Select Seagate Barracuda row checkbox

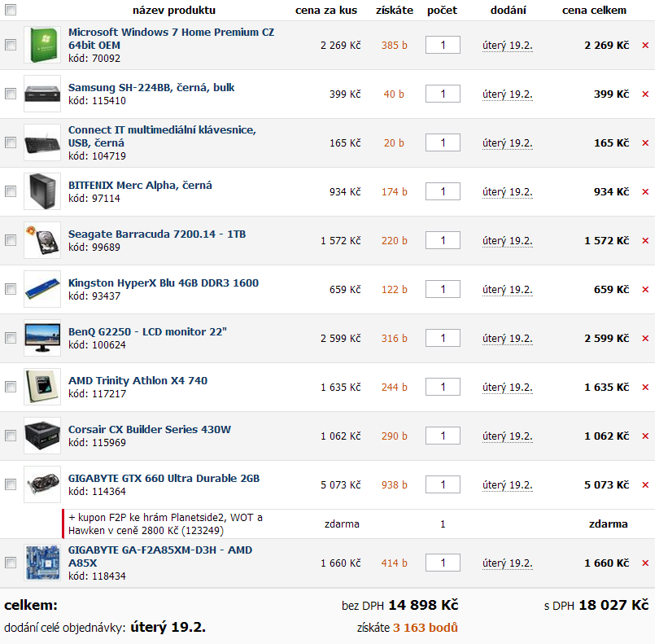tap(11, 240)
